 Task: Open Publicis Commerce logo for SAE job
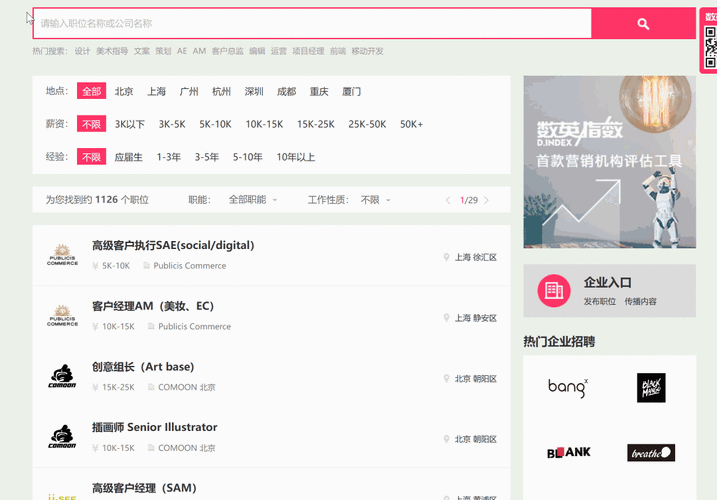(x=63, y=255)
